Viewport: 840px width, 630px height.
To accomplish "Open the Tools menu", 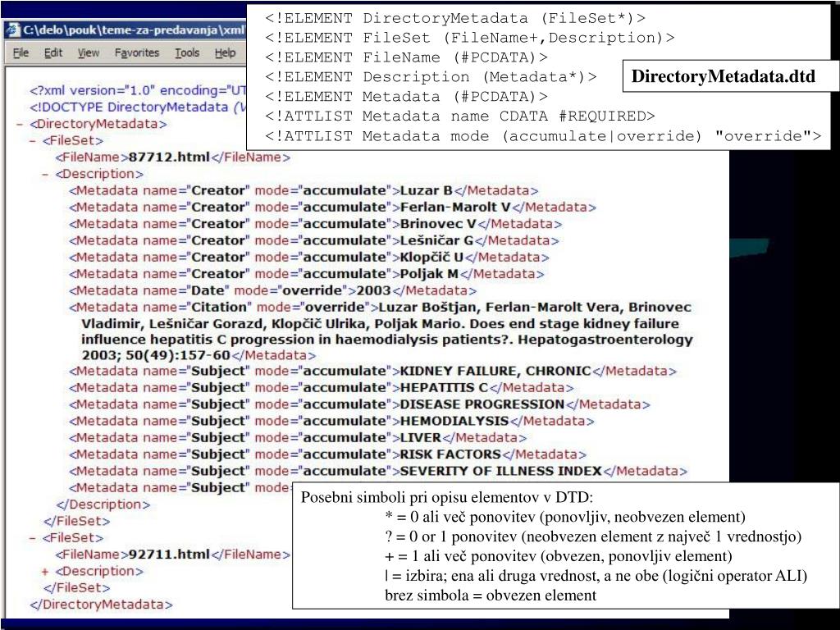I will point(187,52).
